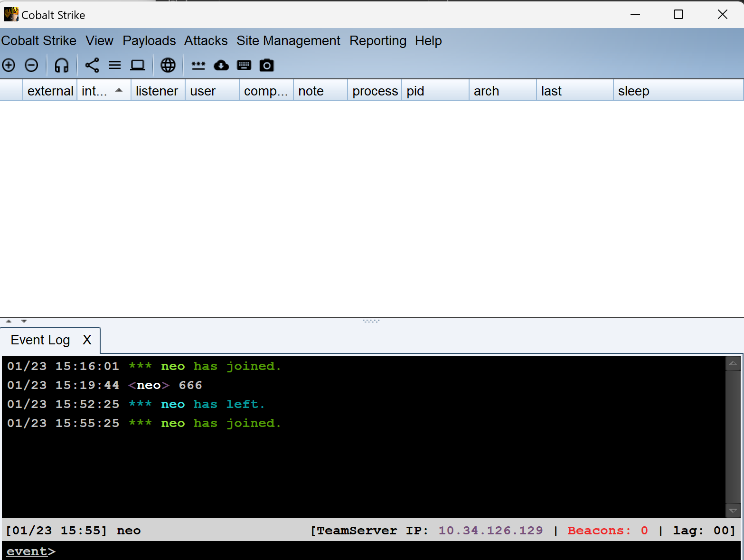744x560 pixels.
Task: View downloaded files cloud icon
Action: coord(221,65)
